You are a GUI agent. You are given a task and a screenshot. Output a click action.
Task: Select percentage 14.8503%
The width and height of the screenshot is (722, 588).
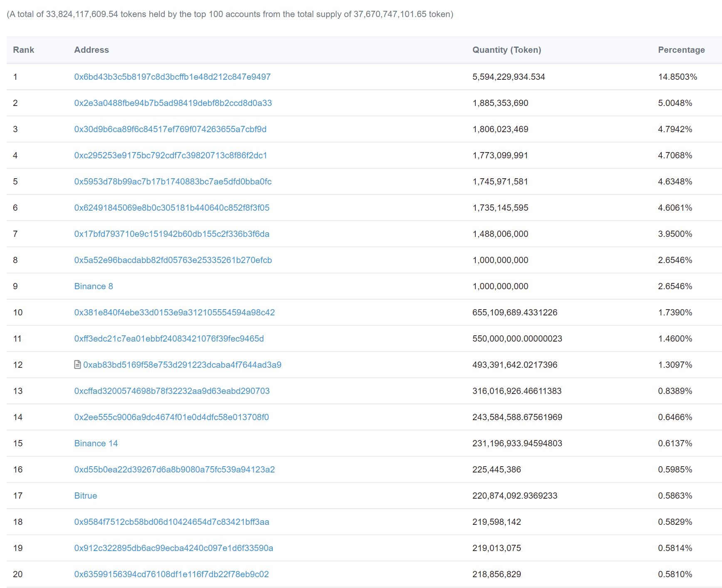pyautogui.click(x=677, y=77)
